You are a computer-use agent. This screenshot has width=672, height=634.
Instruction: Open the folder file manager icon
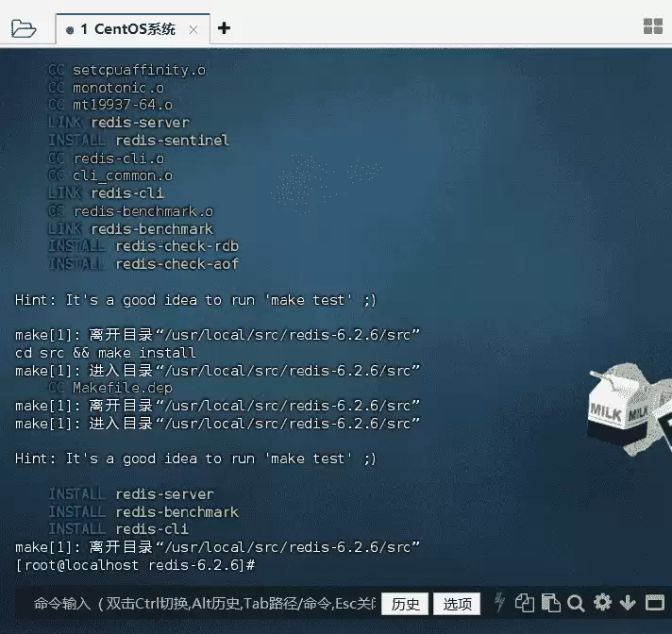24,28
